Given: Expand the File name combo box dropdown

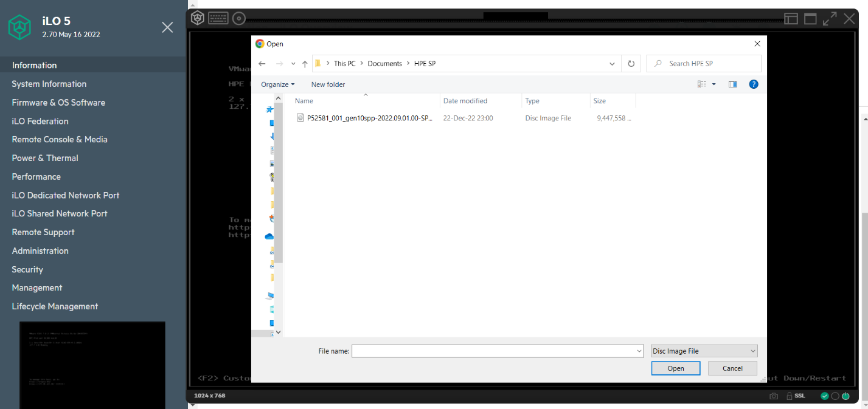Looking at the screenshot, I should (x=639, y=351).
